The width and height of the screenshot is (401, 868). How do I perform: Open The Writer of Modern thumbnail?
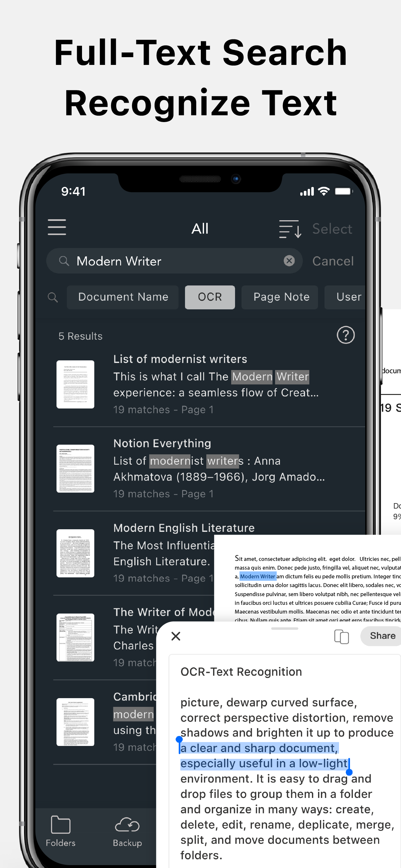76,637
